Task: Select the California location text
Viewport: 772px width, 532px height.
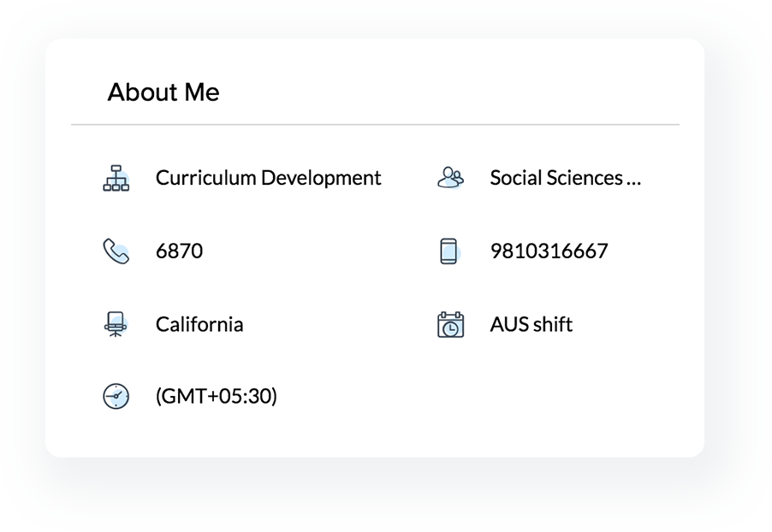Action: click(199, 325)
